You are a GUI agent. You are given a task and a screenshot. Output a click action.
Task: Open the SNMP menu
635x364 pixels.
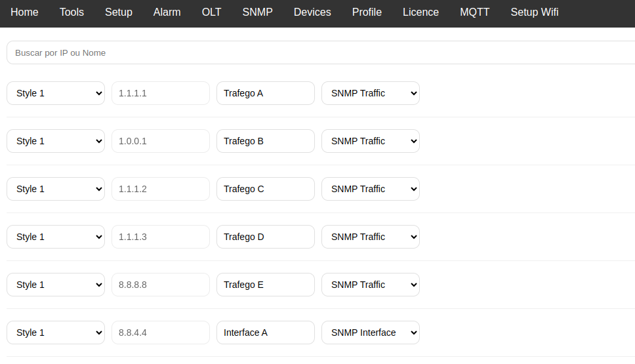pos(257,12)
